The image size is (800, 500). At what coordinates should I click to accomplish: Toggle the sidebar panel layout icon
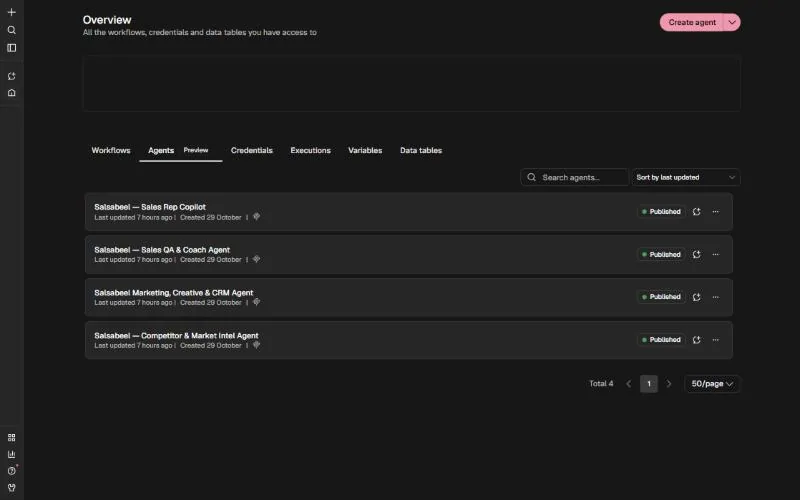tap(11, 48)
